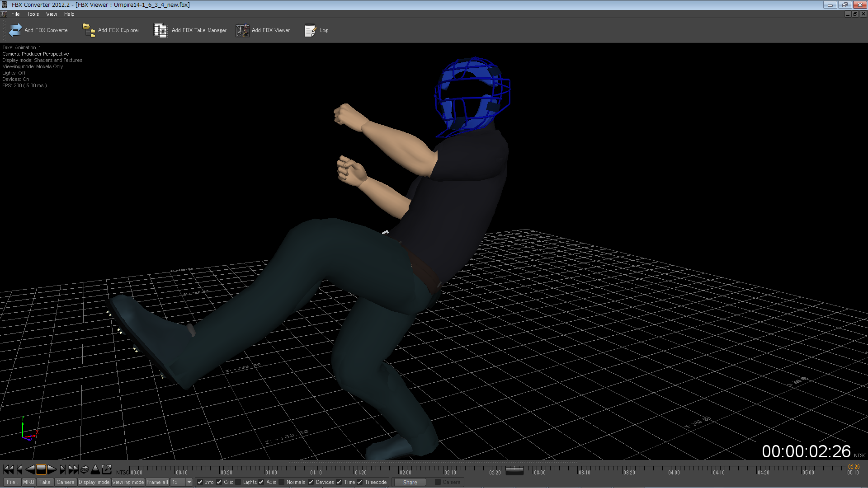Open Add FBX Explorer tool
The width and height of the screenshot is (868, 488).
[x=111, y=30]
